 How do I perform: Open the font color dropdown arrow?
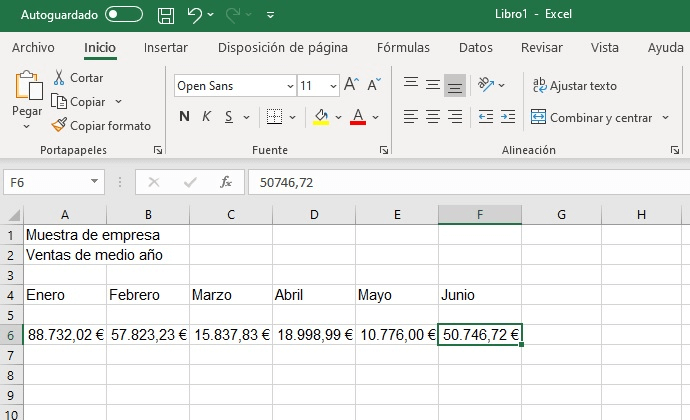point(375,118)
